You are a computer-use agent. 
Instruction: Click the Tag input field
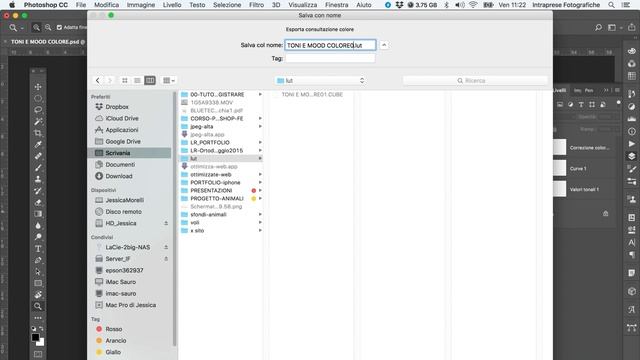point(330,58)
